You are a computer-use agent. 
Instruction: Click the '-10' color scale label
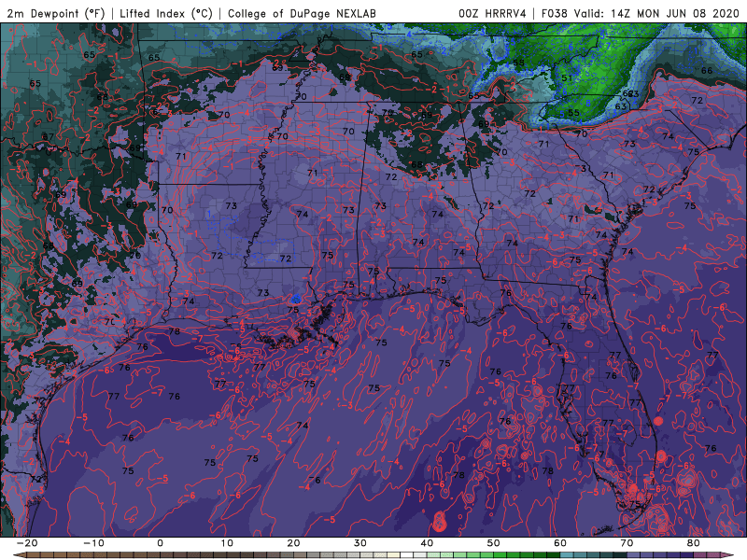pyautogui.click(x=93, y=543)
